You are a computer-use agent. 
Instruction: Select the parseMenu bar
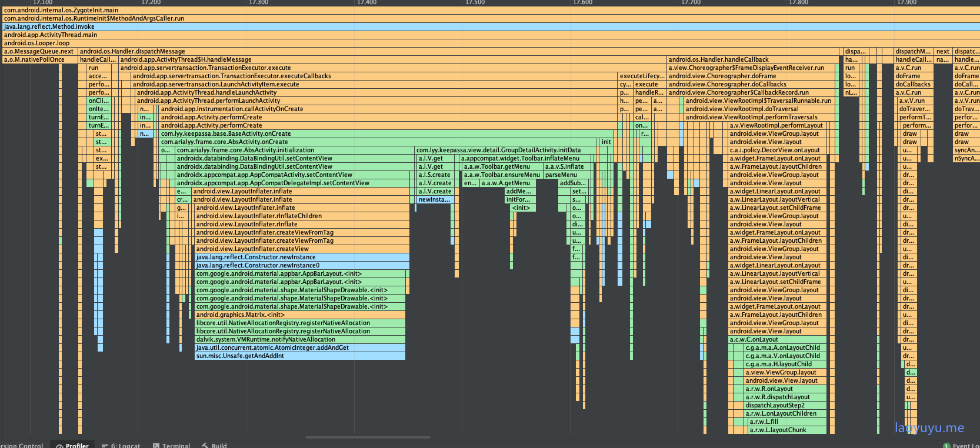pyautogui.click(x=567, y=175)
